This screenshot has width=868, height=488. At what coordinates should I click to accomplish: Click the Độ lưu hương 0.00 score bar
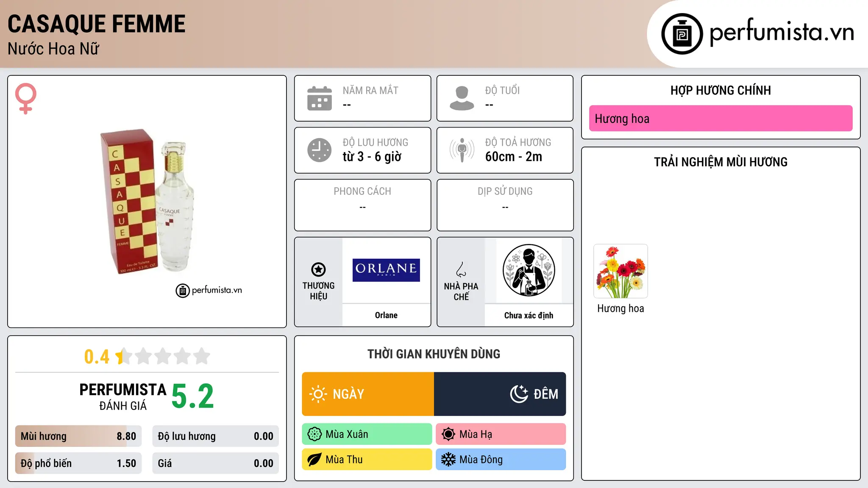click(215, 436)
